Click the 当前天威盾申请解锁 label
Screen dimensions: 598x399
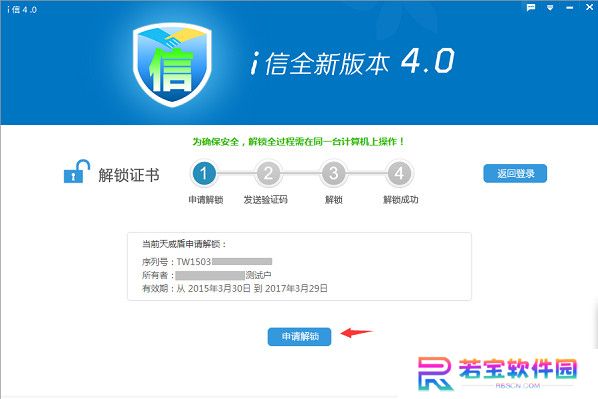point(184,244)
